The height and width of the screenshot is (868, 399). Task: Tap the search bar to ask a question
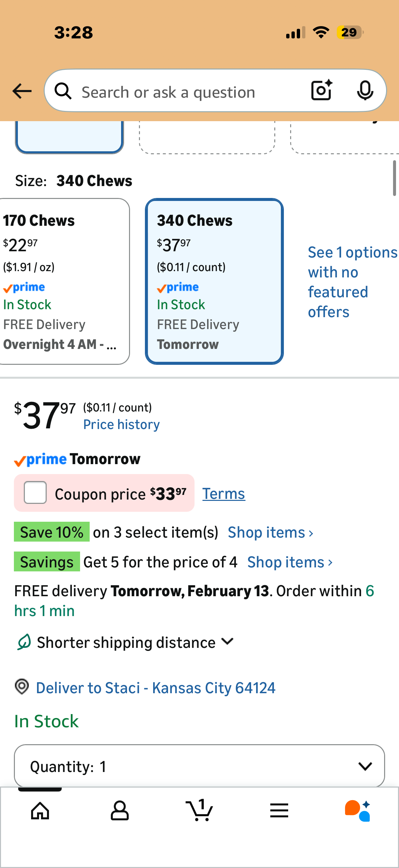pos(185,91)
